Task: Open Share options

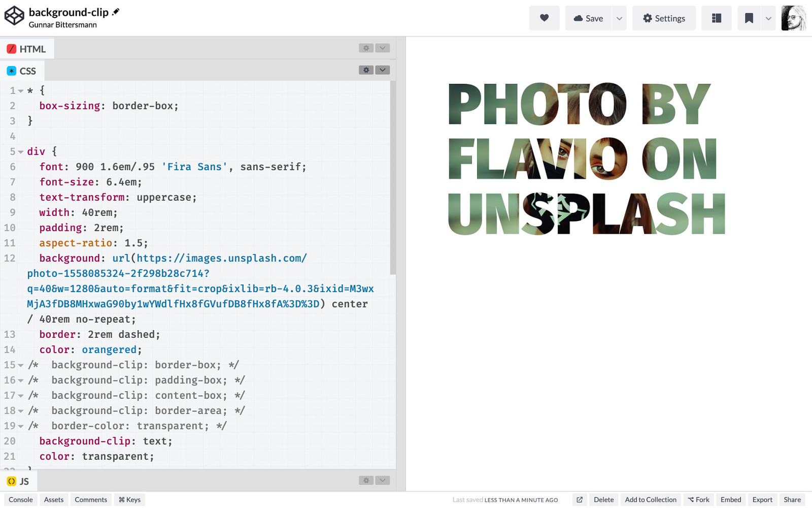Action: pos(792,500)
